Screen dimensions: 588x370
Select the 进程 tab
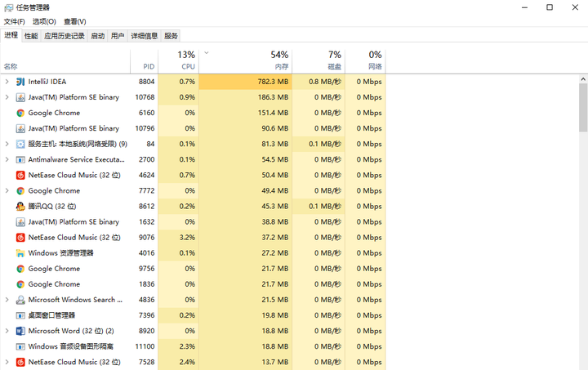[x=11, y=35]
